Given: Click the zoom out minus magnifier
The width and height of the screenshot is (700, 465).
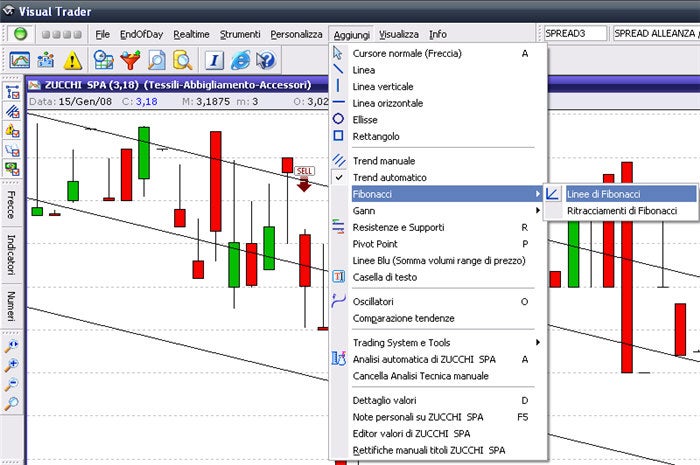Looking at the screenshot, I should (x=12, y=384).
